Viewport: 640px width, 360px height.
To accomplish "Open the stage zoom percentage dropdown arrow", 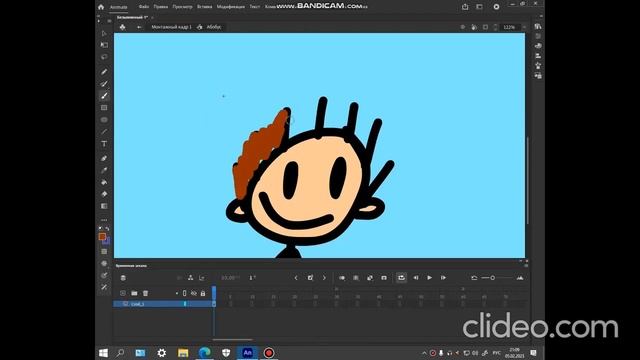I will point(524,27).
